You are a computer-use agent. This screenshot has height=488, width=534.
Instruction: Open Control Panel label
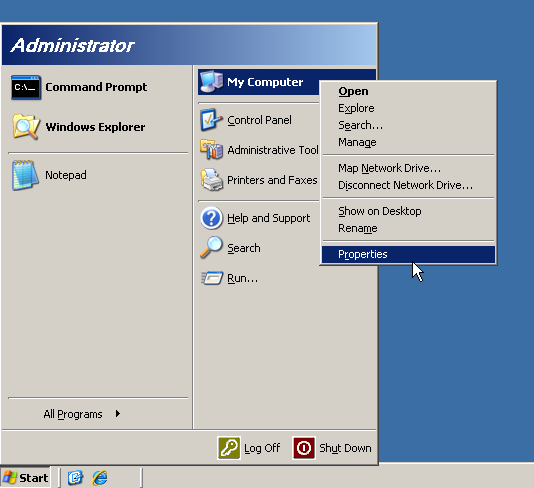tap(259, 120)
